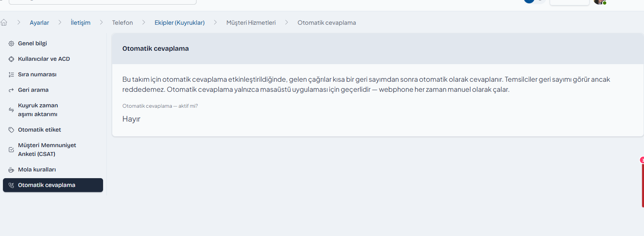Click the Müşteri Hizmetleri breadcrumb item
The width and height of the screenshot is (644, 236).
tap(251, 23)
